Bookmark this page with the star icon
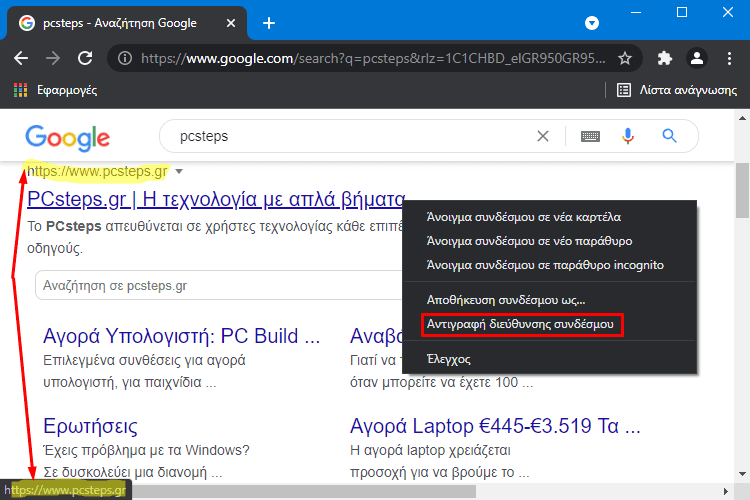 pyautogui.click(x=625, y=58)
